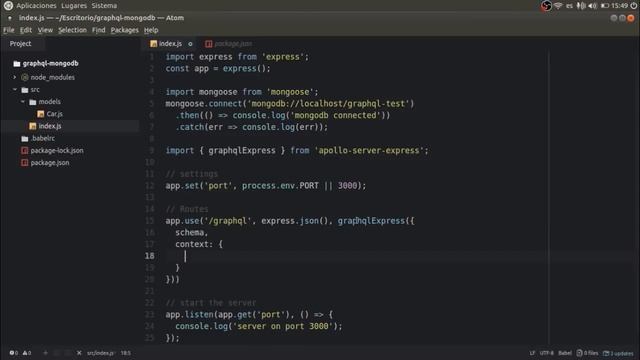Select the Project panel tab

pos(20,44)
